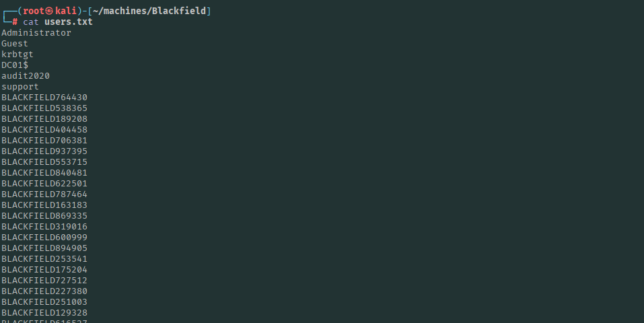Click the BLACKFIELD189208 entry
The image size is (644, 323).
44,119
